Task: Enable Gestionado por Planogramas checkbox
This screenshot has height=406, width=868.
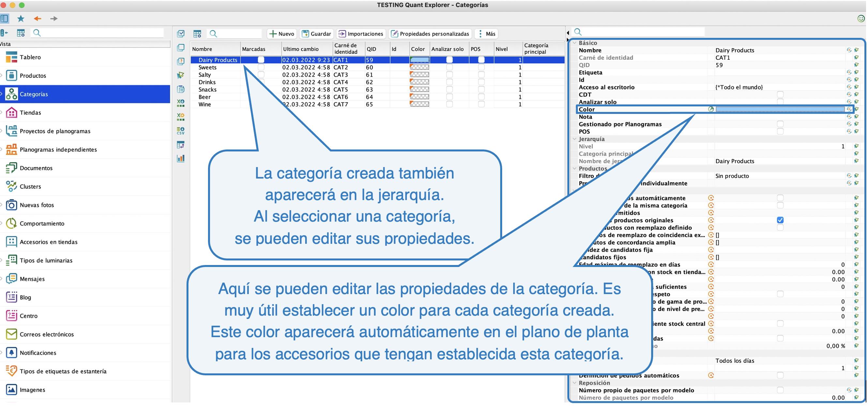Action: click(x=780, y=124)
